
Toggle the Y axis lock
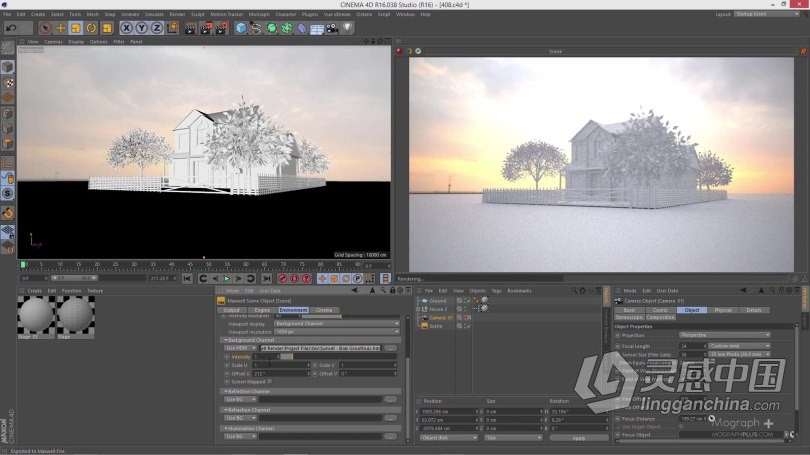(141, 28)
